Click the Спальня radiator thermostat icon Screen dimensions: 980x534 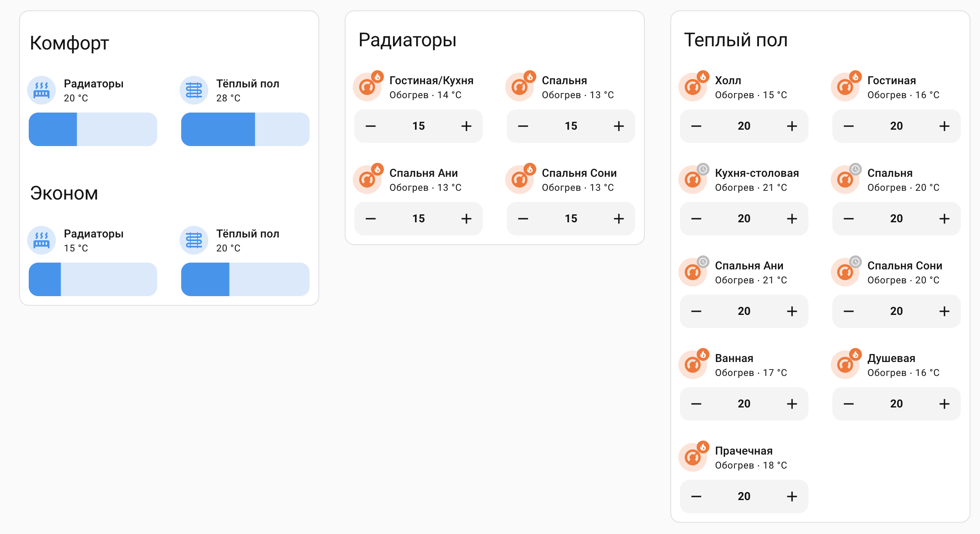[520, 87]
